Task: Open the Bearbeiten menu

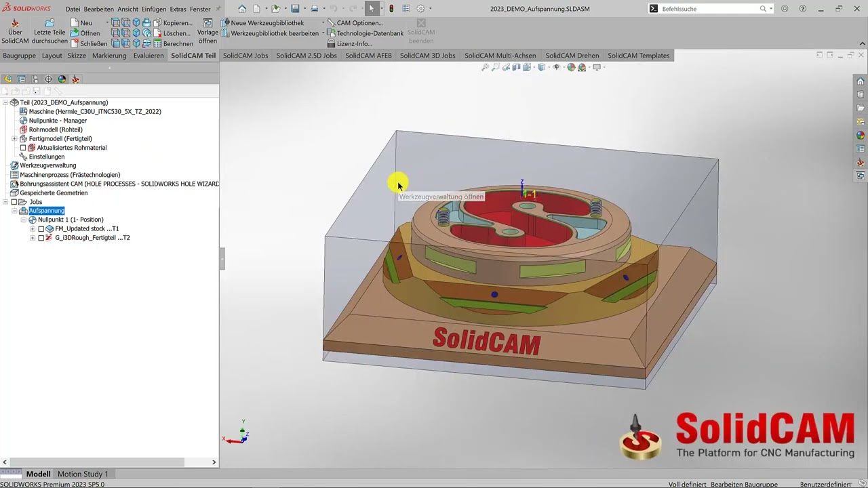Action: click(99, 9)
